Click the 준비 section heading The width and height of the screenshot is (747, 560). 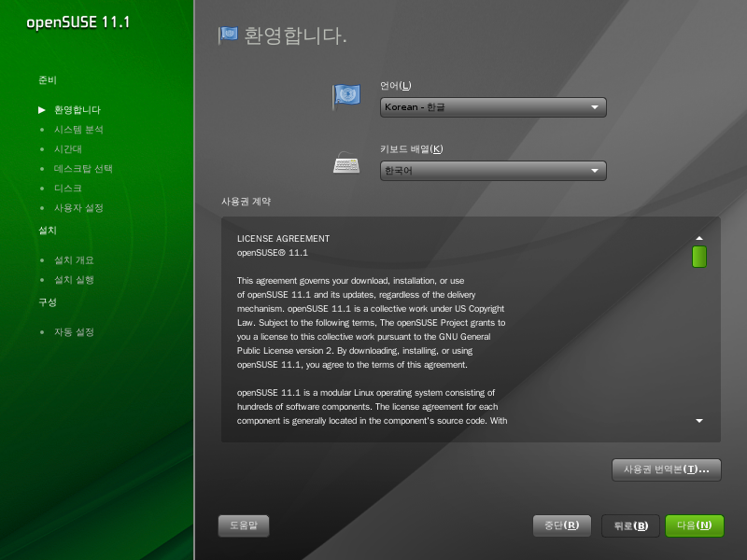(48, 80)
